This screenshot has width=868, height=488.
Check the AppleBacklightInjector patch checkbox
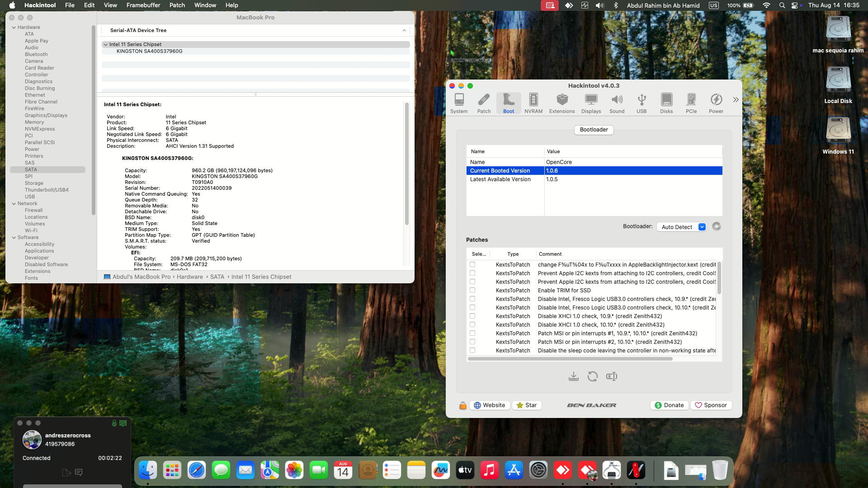click(472, 264)
